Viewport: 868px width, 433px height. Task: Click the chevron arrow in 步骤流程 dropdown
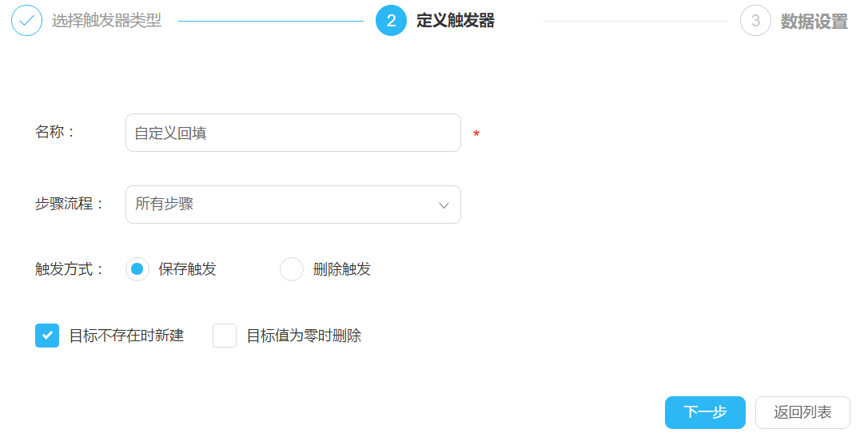coord(444,205)
